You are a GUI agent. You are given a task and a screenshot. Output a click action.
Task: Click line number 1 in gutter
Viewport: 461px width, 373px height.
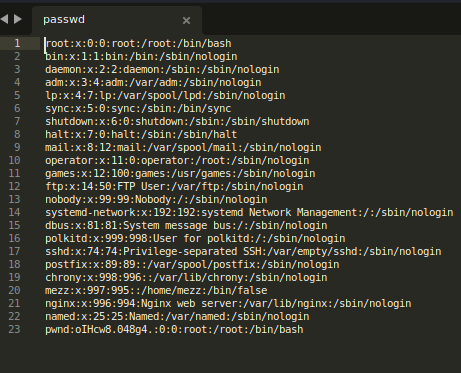pyautogui.click(x=17, y=43)
